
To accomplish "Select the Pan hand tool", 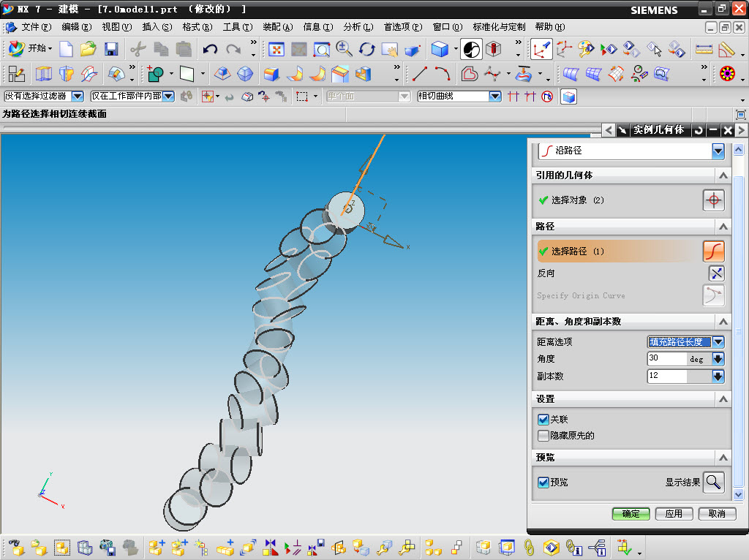I will [389, 49].
